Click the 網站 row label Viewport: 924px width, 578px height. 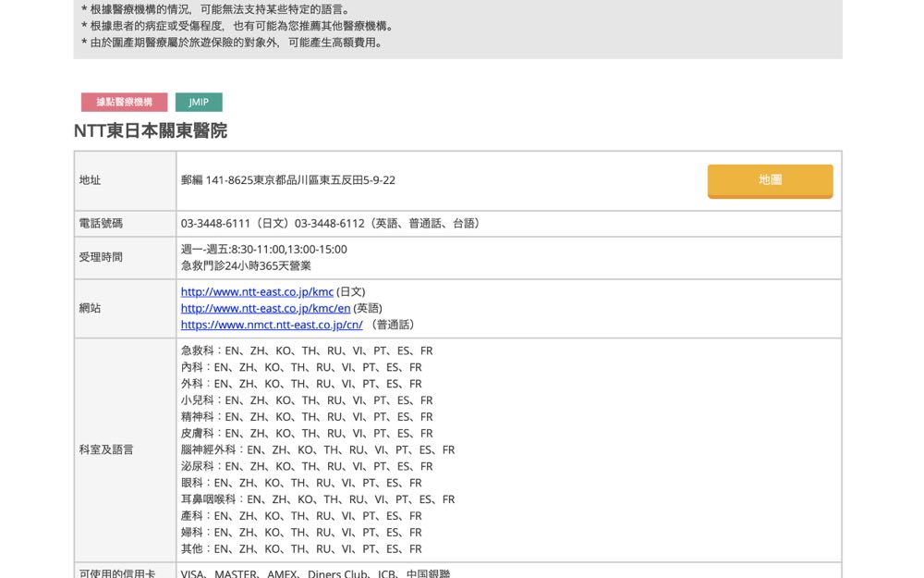[91, 308]
